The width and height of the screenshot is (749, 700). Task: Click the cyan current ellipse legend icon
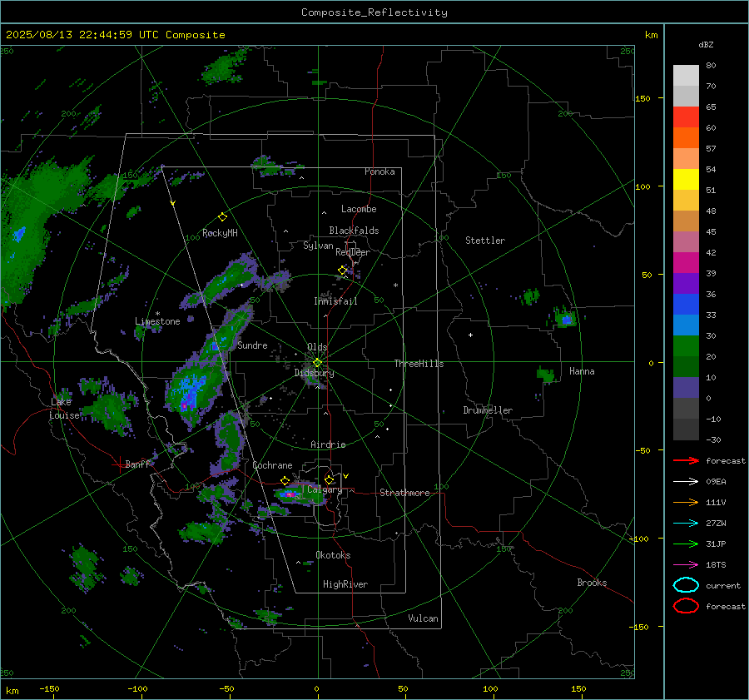pyautogui.click(x=686, y=585)
